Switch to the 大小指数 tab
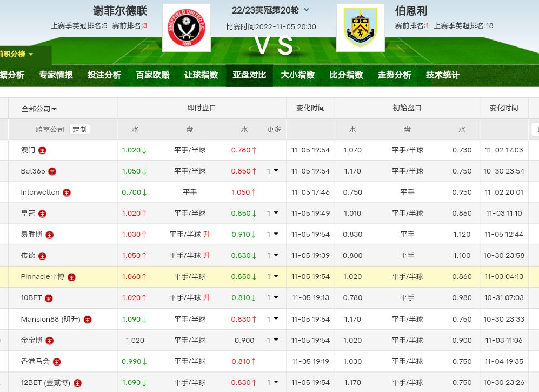Image resolution: width=539 pixels, height=392 pixels. point(297,75)
